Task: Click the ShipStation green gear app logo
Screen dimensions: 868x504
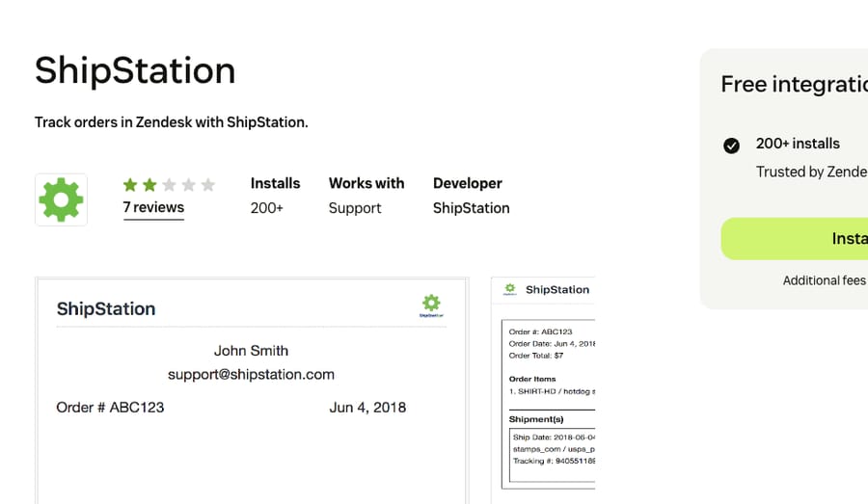Action: 61,199
